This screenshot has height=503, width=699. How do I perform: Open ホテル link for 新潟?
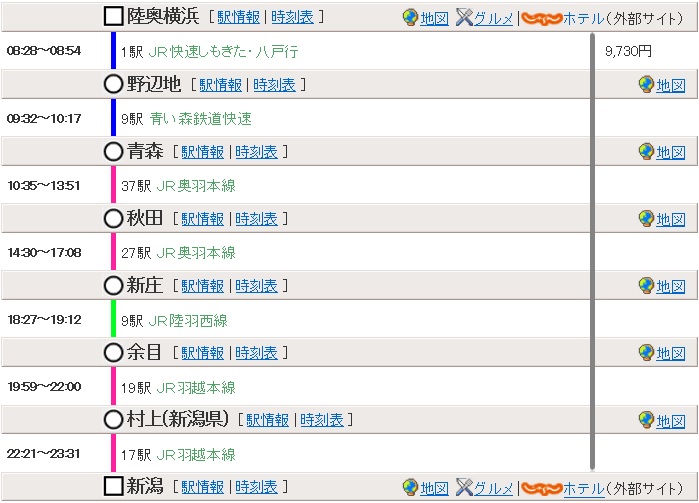tap(584, 488)
